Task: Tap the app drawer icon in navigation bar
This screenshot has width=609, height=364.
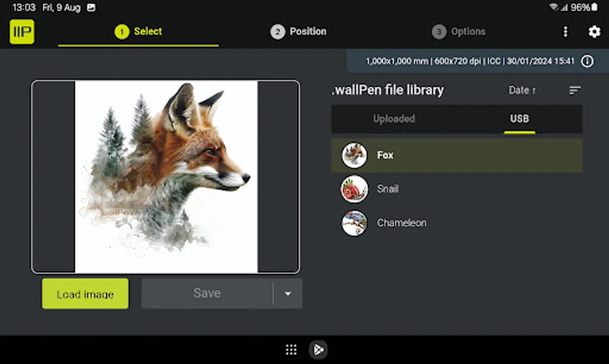Action: click(x=291, y=349)
